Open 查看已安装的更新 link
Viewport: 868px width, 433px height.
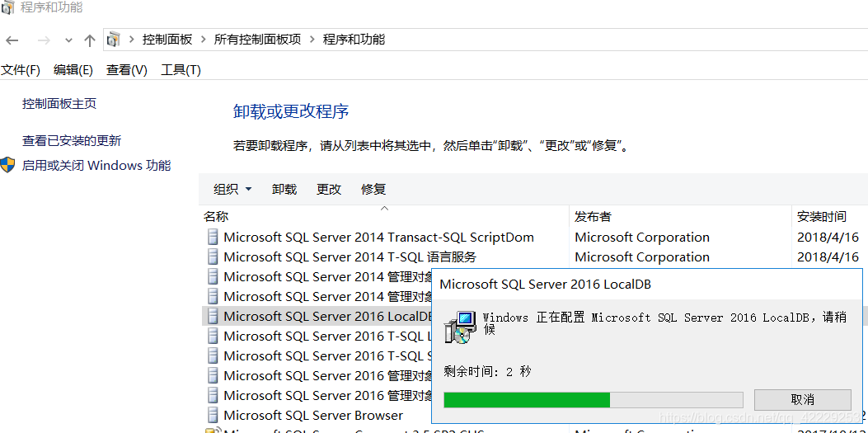click(72, 141)
